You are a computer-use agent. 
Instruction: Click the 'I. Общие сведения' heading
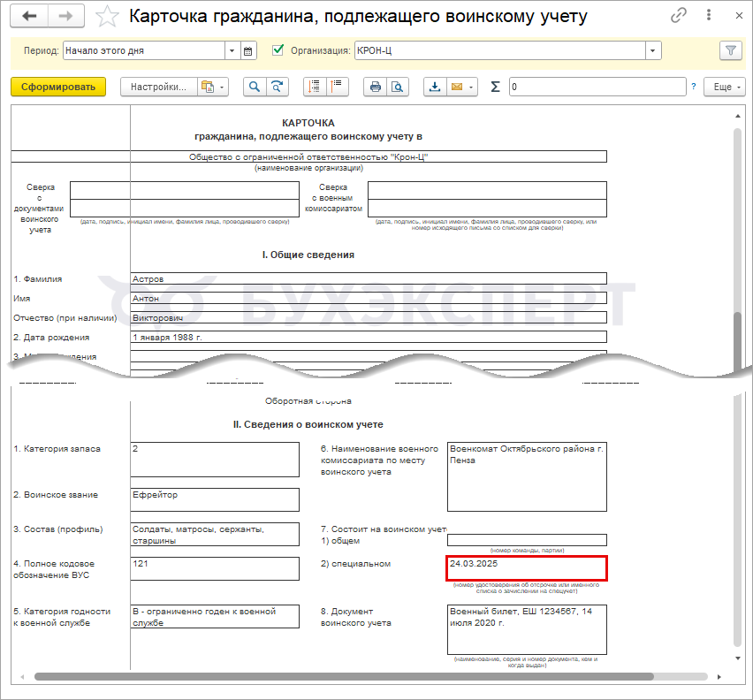pyautogui.click(x=308, y=255)
